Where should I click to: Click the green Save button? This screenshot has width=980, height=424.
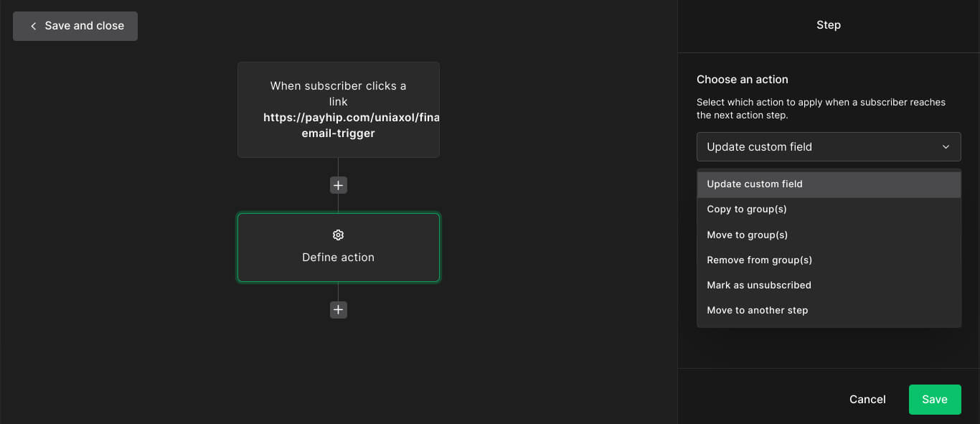coord(935,400)
